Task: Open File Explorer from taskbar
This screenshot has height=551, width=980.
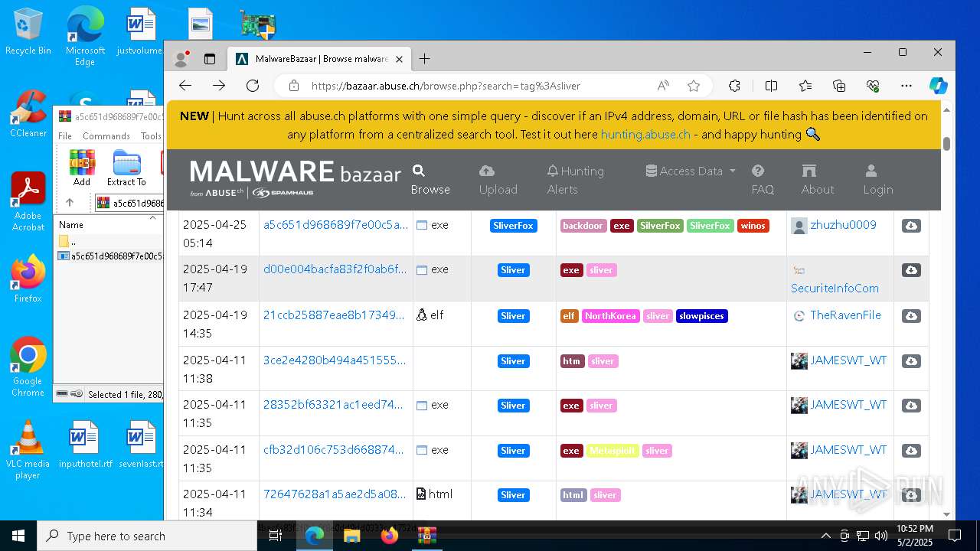Action: tap(352, 536)
